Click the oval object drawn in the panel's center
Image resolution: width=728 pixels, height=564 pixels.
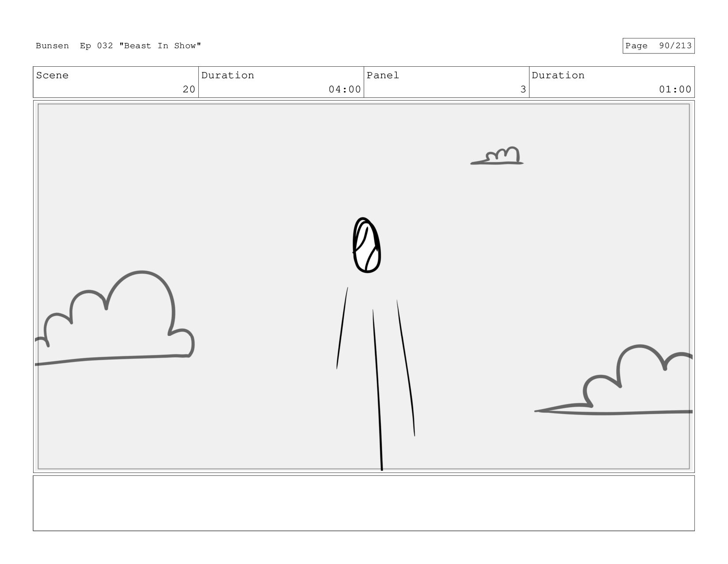pyautogui.click(x=367, y=245)
